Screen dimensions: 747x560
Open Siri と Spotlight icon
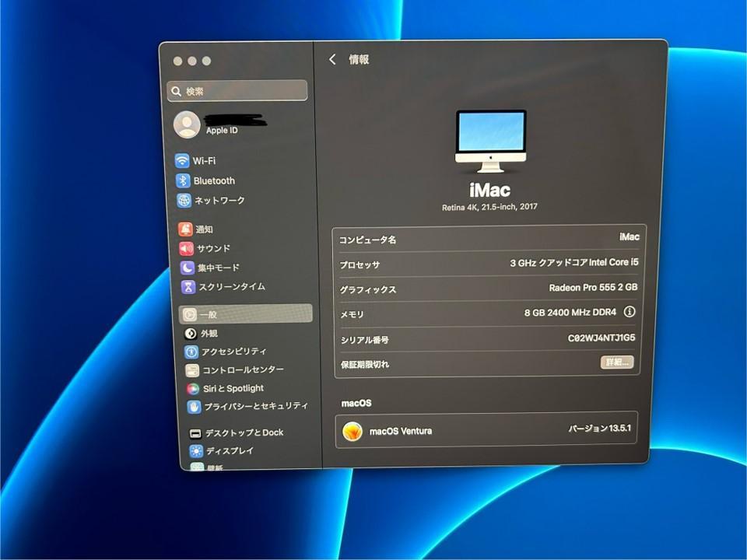pos(193,389)
